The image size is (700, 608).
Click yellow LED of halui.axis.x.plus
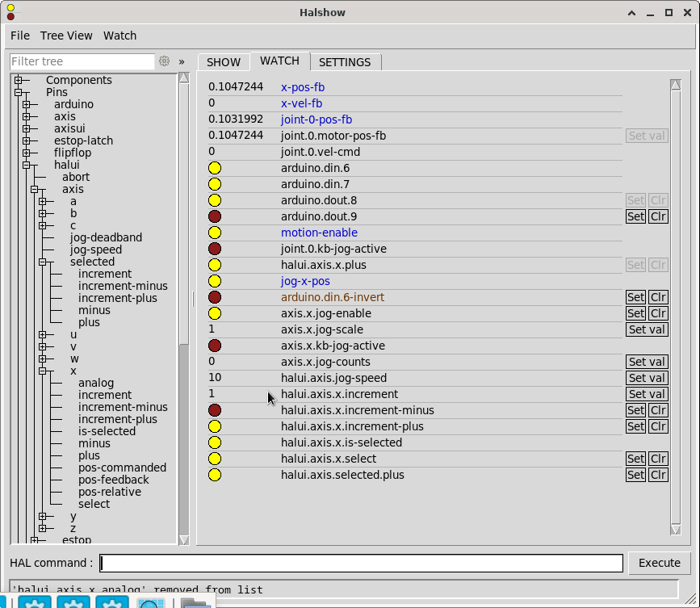click(215, 265)
